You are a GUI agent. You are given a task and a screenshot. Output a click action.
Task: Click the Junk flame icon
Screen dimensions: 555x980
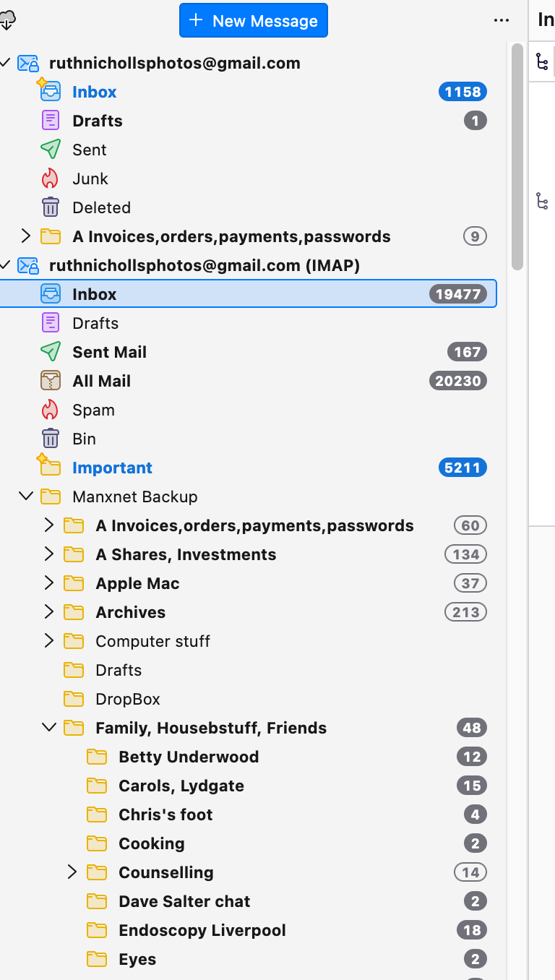coord(50,179)
